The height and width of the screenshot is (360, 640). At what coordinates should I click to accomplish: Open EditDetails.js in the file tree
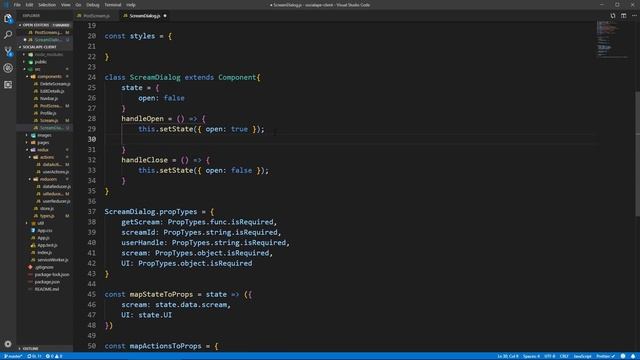click(x=52, y=91)
